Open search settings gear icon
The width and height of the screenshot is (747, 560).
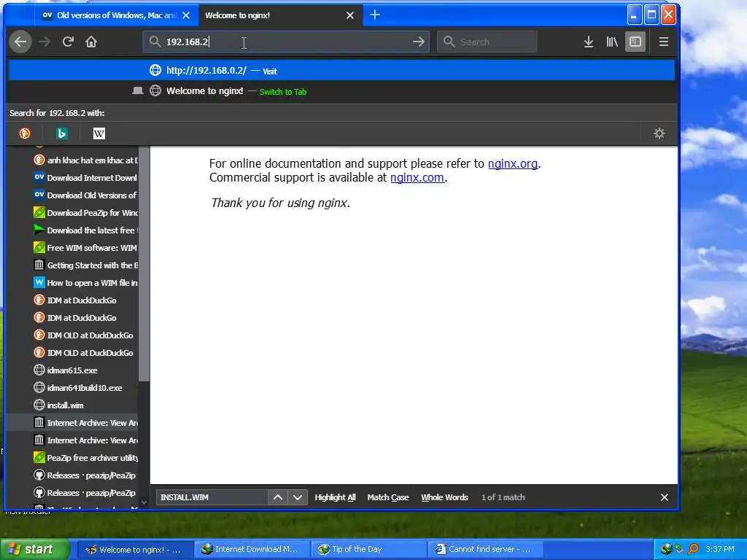(659, 133)
